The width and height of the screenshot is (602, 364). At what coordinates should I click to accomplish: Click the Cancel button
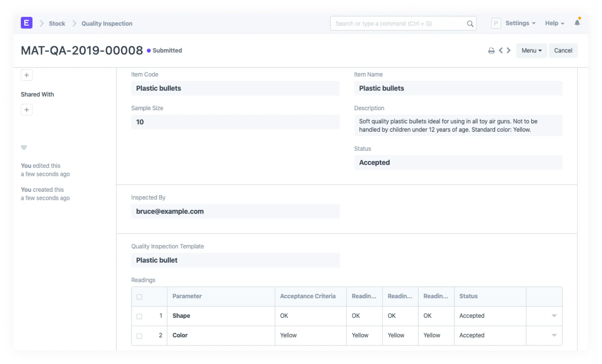tap(563, 51)
